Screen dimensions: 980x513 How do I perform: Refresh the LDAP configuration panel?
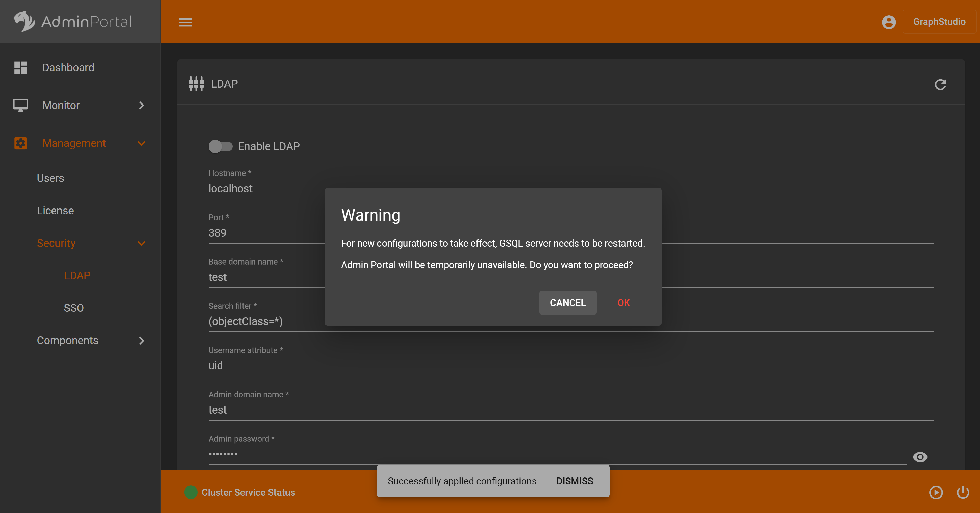[x=940, y=84]
